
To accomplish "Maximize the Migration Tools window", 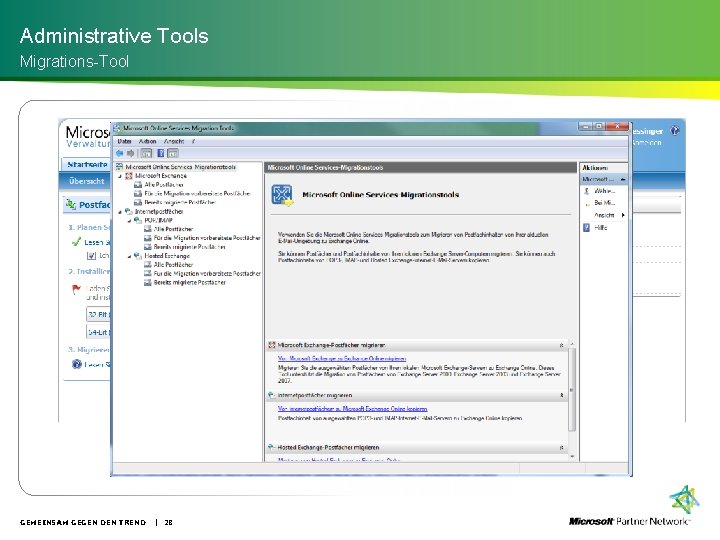I will (x=599, y=126).
